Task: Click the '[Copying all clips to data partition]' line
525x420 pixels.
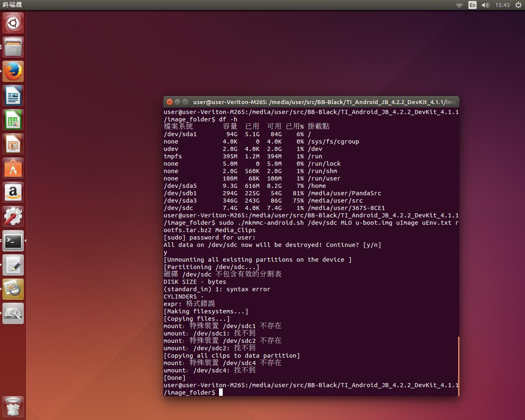Action: click(232, 356)
